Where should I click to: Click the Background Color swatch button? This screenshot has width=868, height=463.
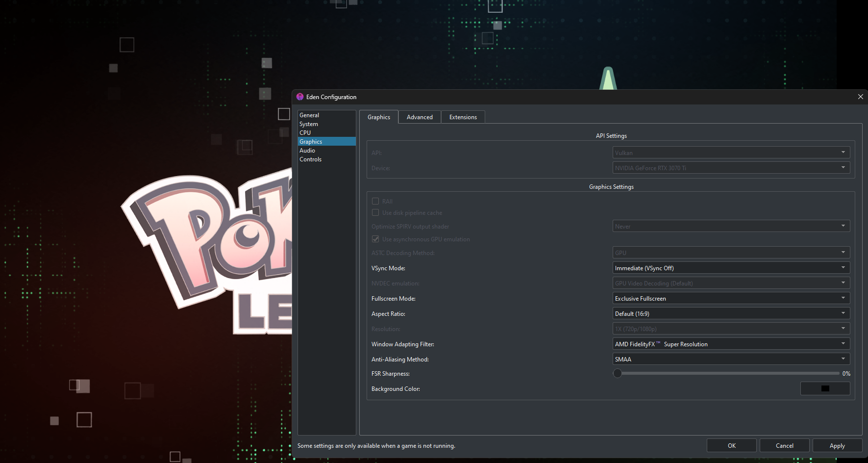825,388
